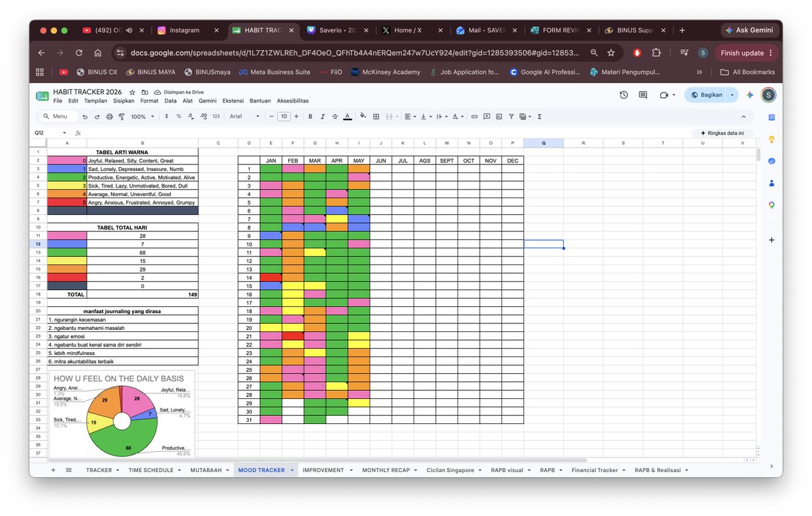Viewport: 812px width, 516px height.
Task: Toggle the Create a filter funnel
Action: [x=511, y=116]
